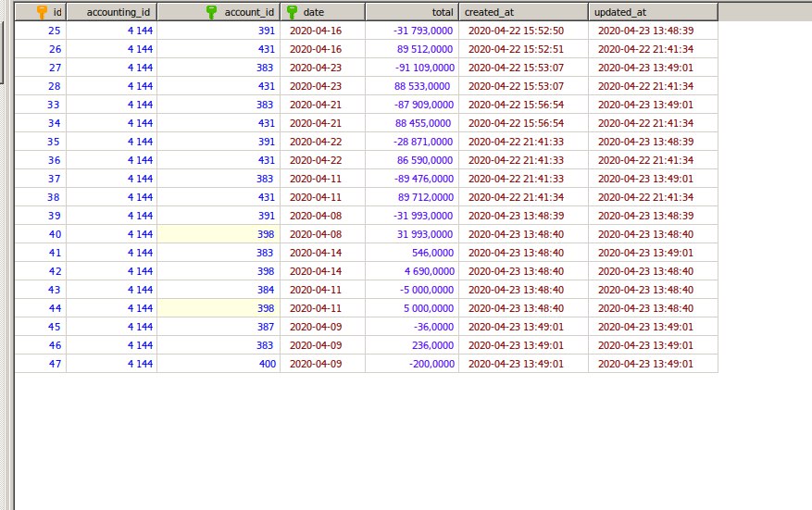Click created_at 2020-04-22 15:52:50
812x510 pixels.
pos(523,31)
